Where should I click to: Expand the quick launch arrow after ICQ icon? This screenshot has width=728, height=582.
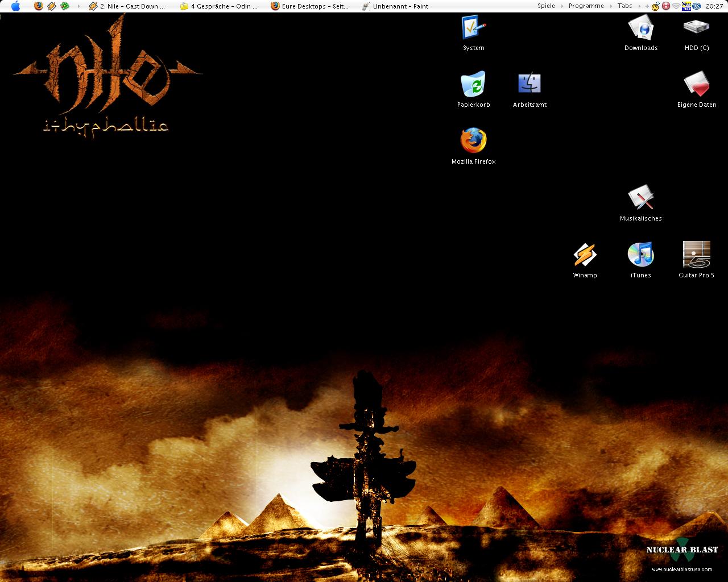(78, 6)
